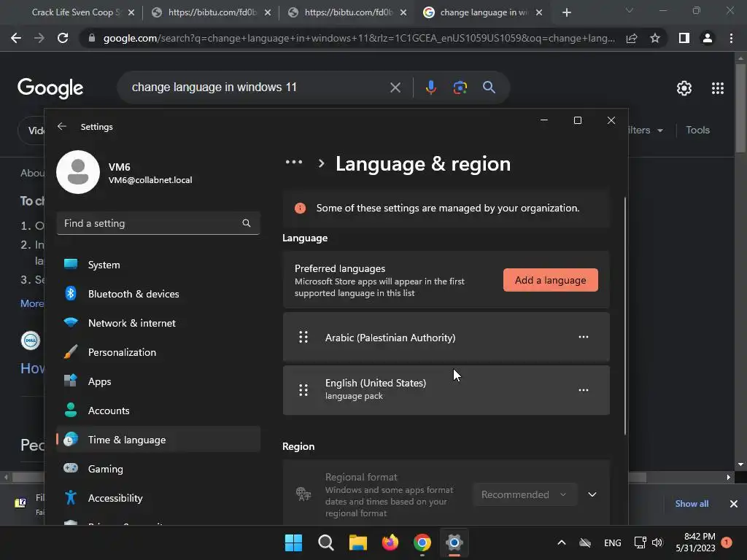Image resolution: width=747 pixels, height=560 pixels.
Task: Select Arabic (Palestinian Authority) language row
Action: click(x=446, y=337)
